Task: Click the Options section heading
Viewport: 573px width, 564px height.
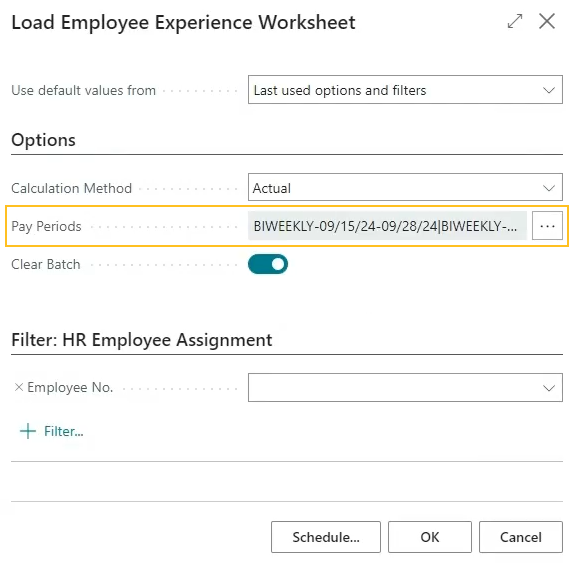Action: (43, 140)
